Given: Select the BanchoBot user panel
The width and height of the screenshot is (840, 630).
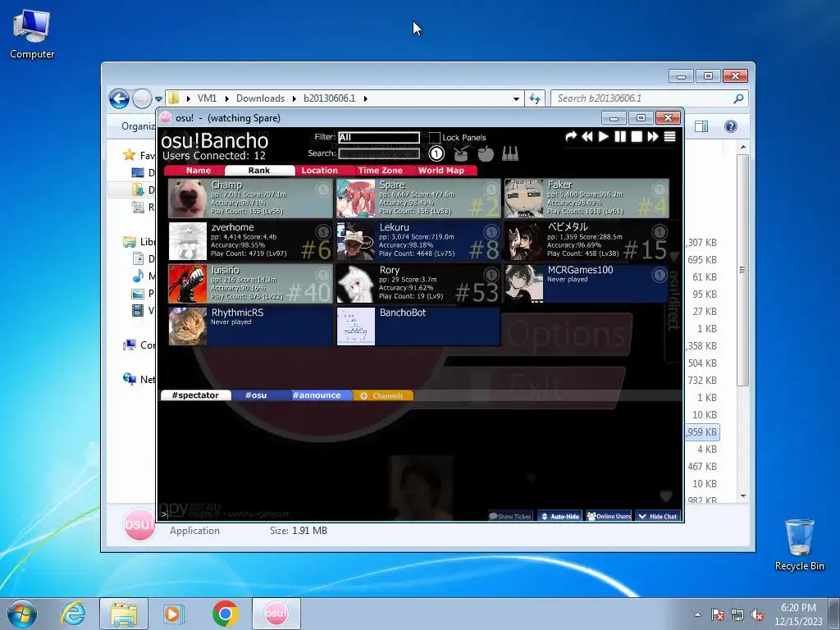Looking at the screenshot, I should pos(418,326).
